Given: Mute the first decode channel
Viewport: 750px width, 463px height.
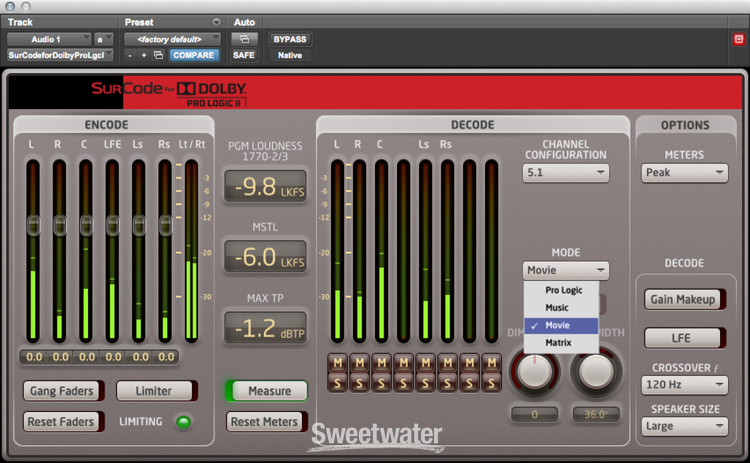Looking at the screenshot, I should click(337, 361).
